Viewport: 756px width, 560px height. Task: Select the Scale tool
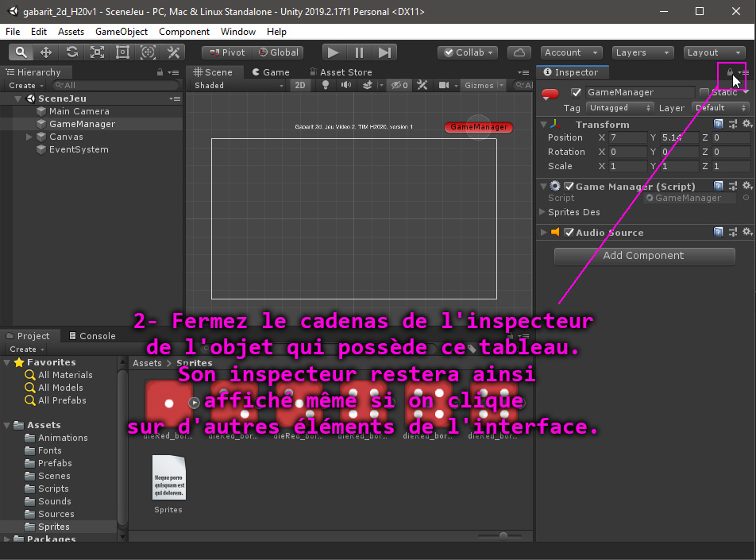click(97, 52)
